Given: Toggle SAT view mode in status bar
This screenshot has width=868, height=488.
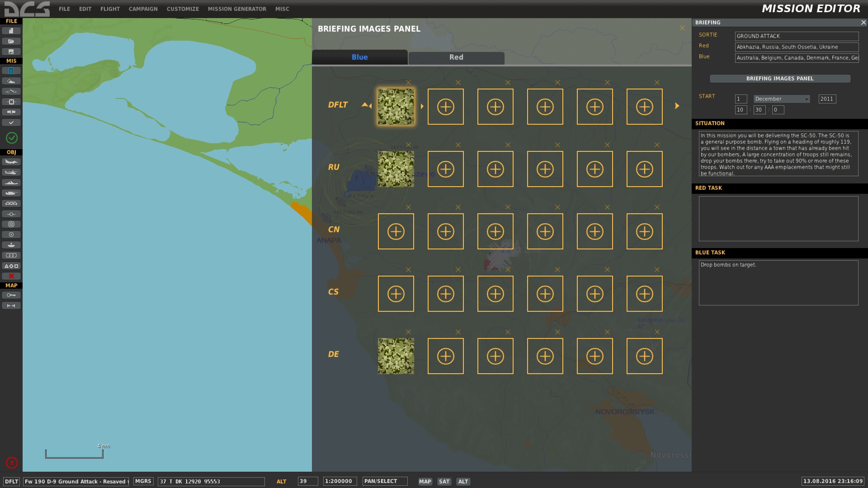Looking at the screenshot, I should click(444, 482).
